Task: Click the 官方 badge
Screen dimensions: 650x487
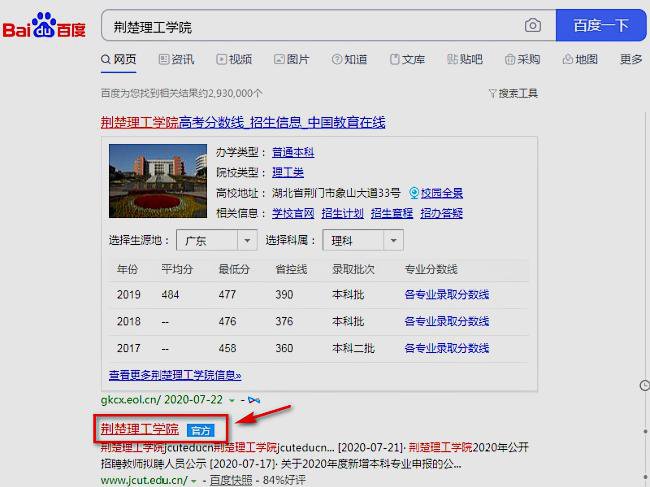Action: pyautogui.click(x=201, y=431)
